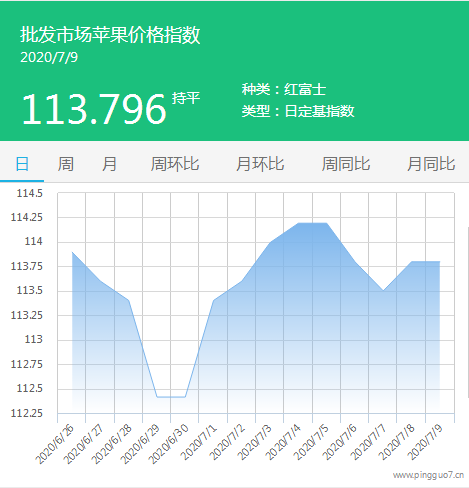Click the 类型：日定基指数 label
Screen dimensions: 469x488
click(298, 111)
